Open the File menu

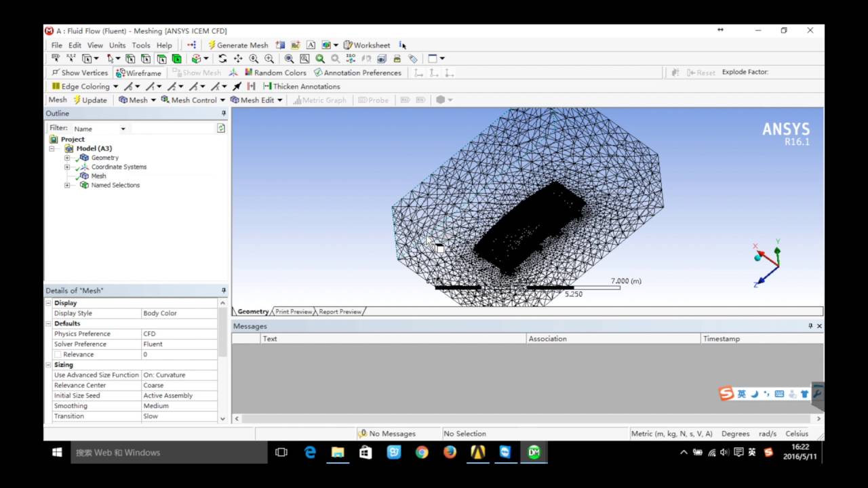[x=57, y=45]
